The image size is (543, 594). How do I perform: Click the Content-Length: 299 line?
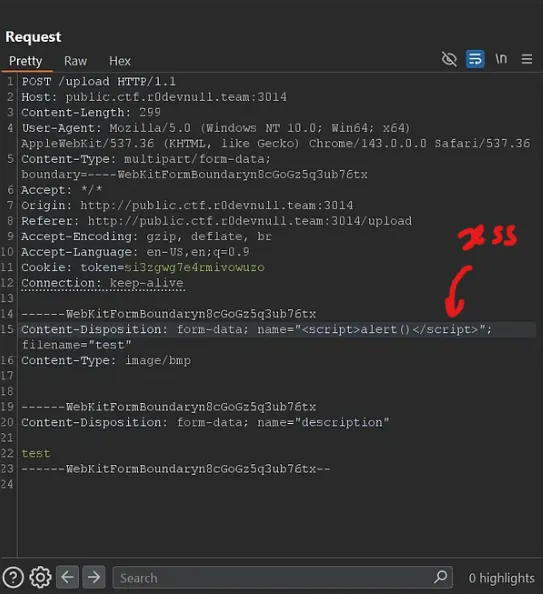pyautogui.click(x=91, y=113)
